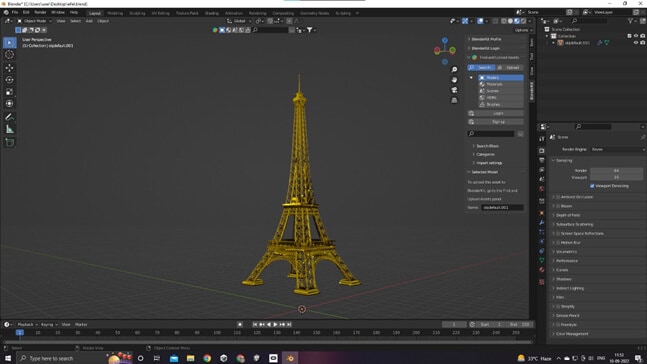Image resolution: width=647 pixels, height=364 pixels.
Task: Open the Render menu
Action: click(40, 12)
